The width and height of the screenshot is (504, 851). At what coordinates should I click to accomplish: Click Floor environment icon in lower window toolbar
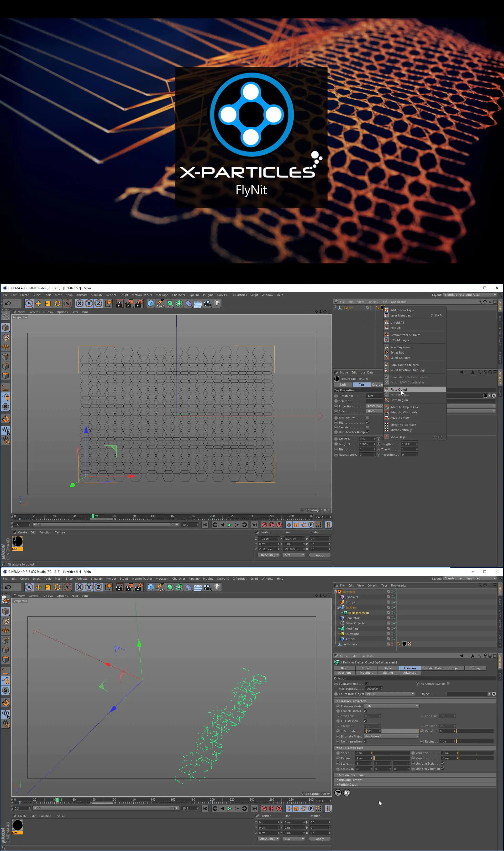(198, 587)
